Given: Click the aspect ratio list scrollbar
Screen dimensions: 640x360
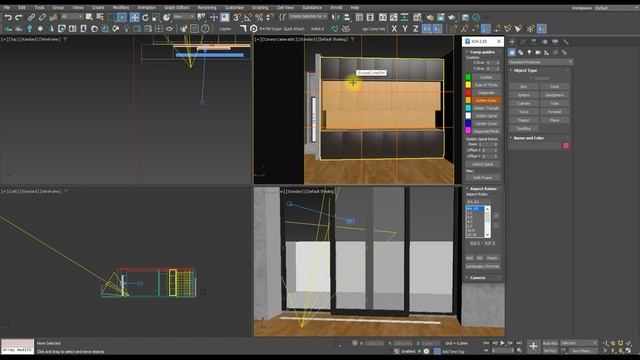Looking at the screenshot, I should 487,222.
